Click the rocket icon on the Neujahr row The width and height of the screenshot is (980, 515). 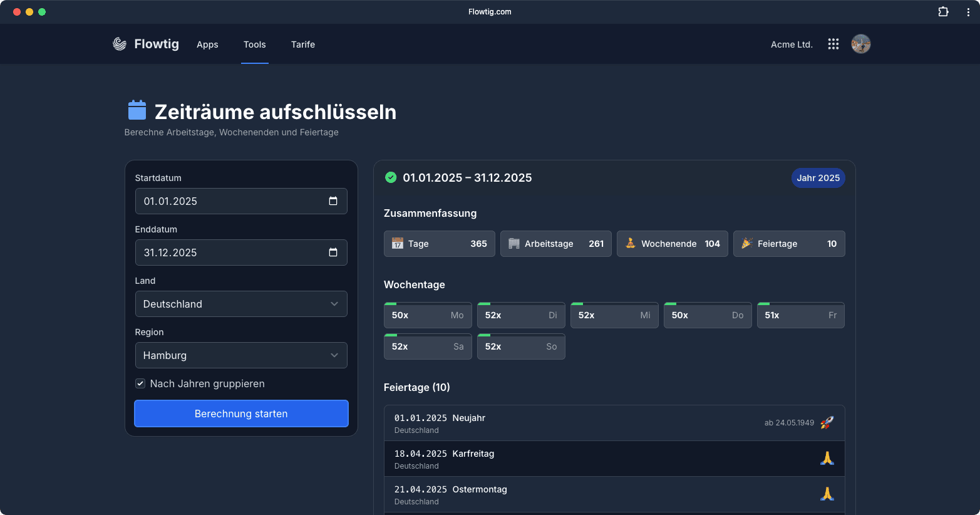tap(827, 423)
